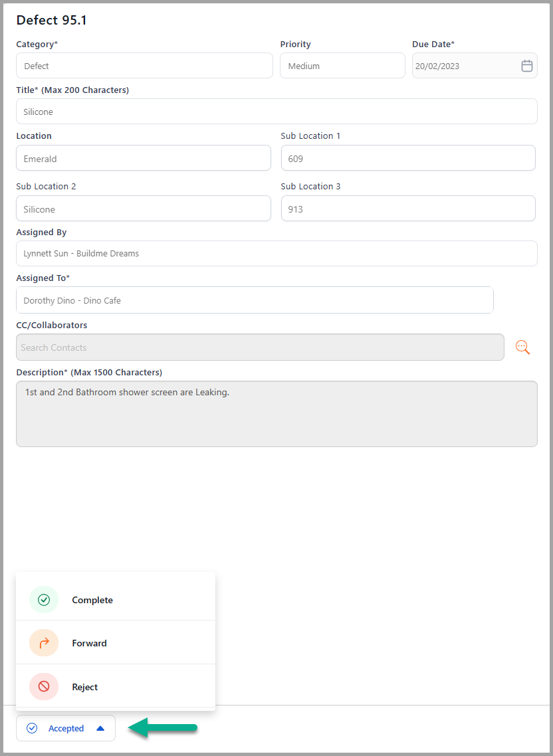
Task: Click the Sub Location 1 field 609
Action: pyautogui.click(x=408, y=158)
